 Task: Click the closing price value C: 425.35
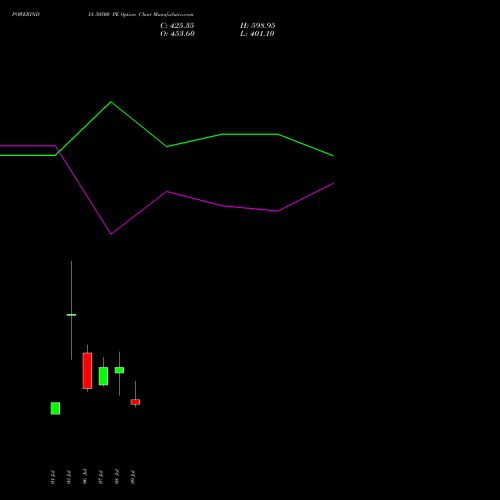(177, 26)
